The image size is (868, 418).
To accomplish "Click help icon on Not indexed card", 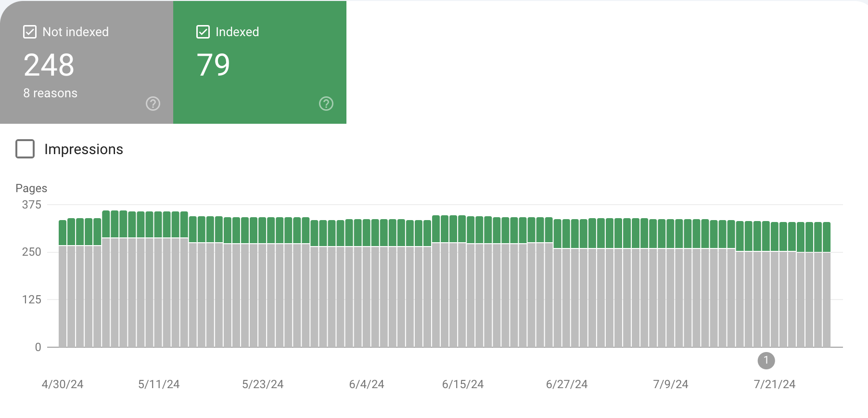I will click(153, 104).
